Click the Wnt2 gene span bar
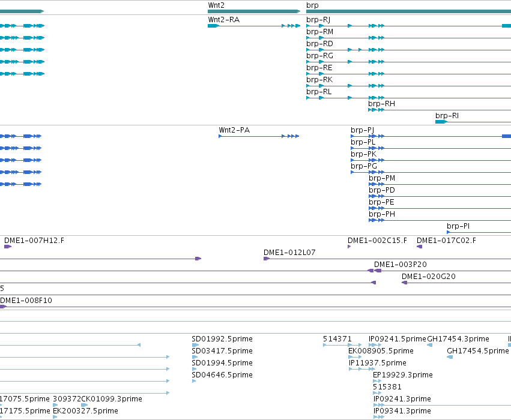 (254, 11)
